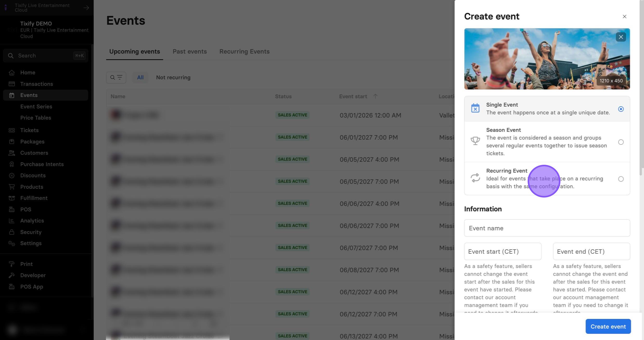The height and width of the screenshot is (340, 644).
Task: Open Discounts section
Action: [x=33, y=175]
